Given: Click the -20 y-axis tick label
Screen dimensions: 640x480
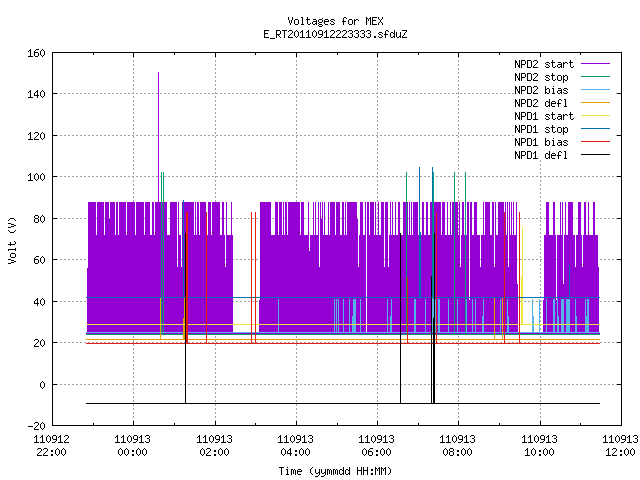Looking at the screenshot, I should (36, 426).
